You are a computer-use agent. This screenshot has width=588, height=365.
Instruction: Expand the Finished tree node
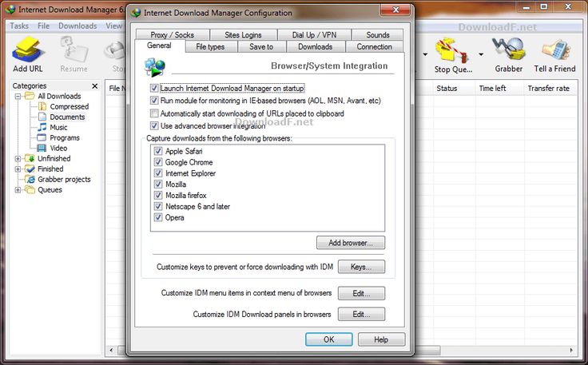18,169
